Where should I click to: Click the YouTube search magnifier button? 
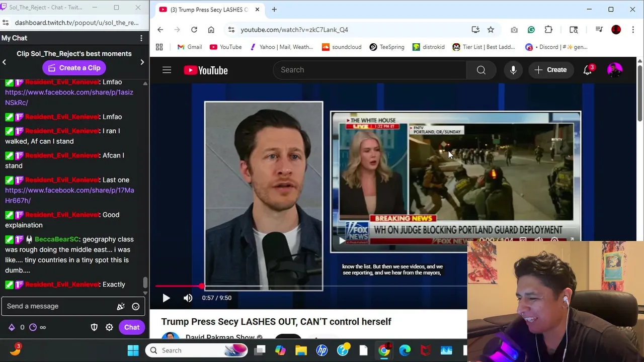click(481, 70)
